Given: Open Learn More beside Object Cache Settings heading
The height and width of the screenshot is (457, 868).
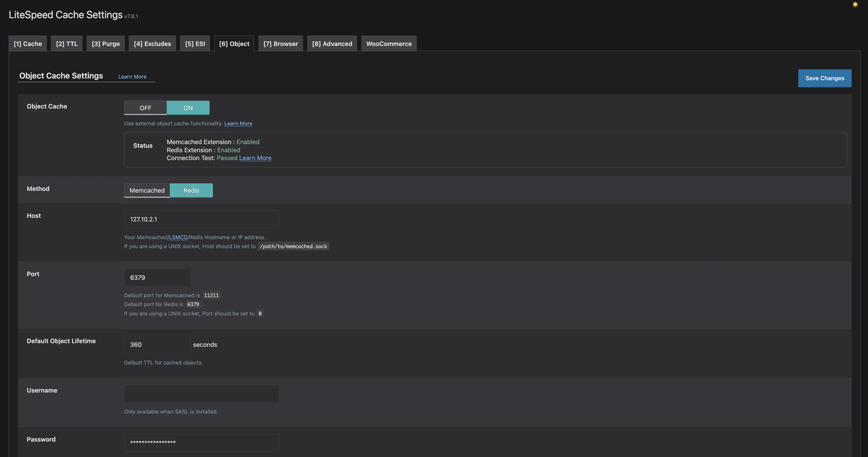Looking at the screenshot, I should pyautogui.click(x=132, y=77).
